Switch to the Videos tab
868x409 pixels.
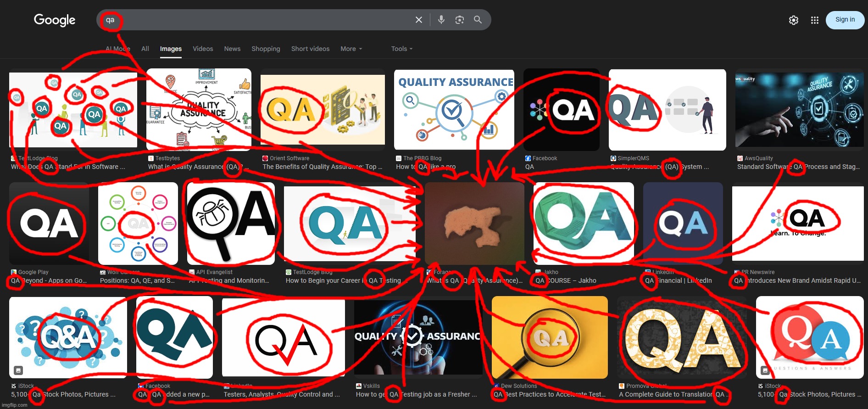[x=203, y=49]
